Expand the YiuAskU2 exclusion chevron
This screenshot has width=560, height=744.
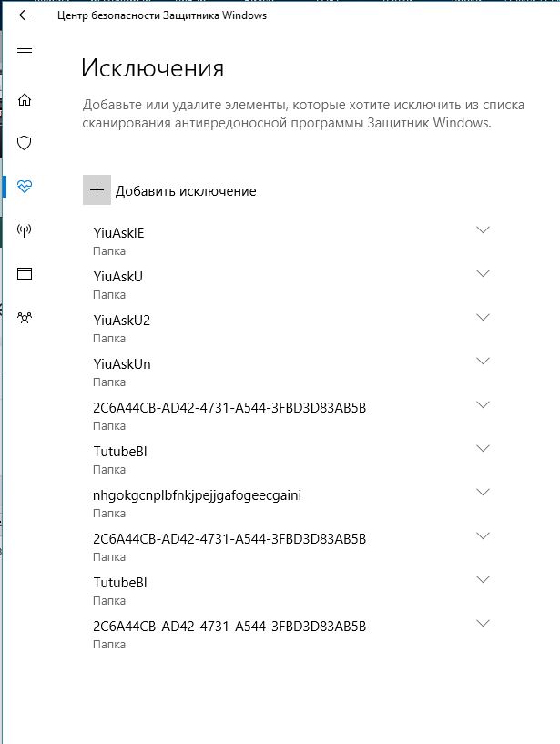click(x=484, y=318)
